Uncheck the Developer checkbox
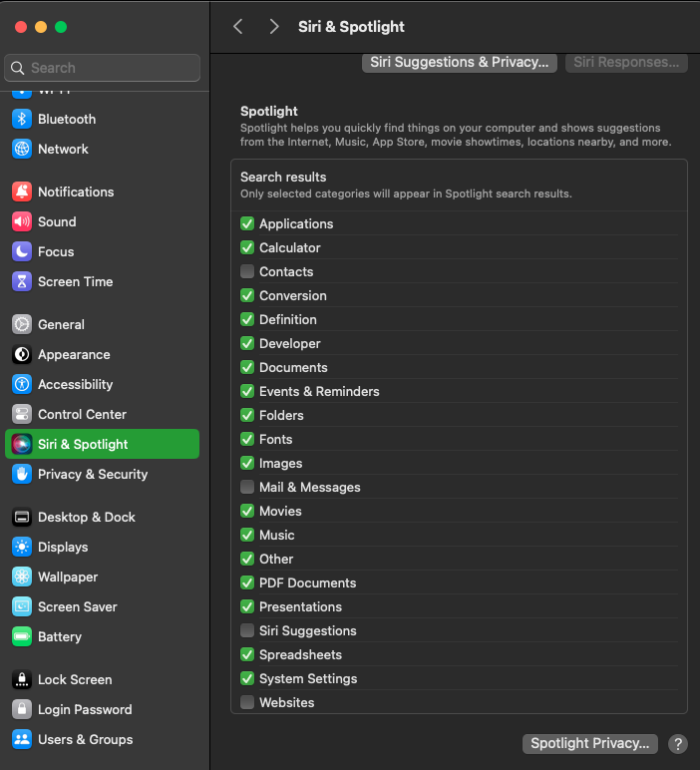The height and width of the screenshot is (770, 700). pos(247,343)
